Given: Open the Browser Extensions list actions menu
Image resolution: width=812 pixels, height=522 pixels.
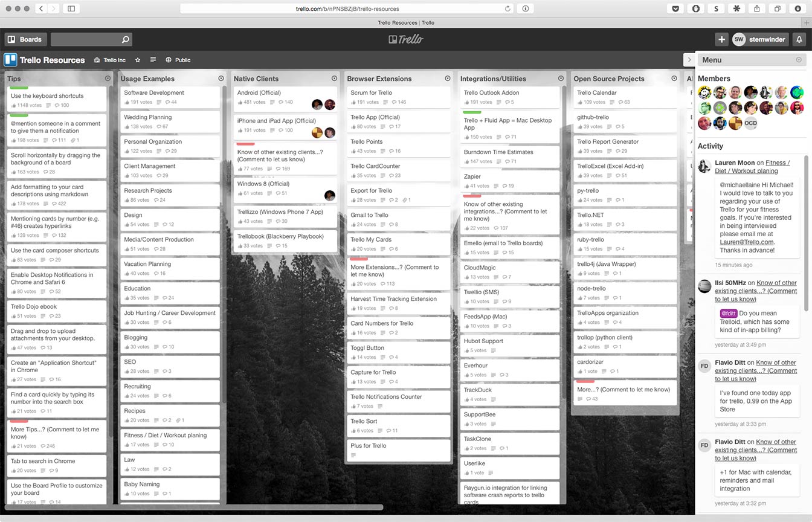Looking at the screenshot, I should (x=448, y=79).
